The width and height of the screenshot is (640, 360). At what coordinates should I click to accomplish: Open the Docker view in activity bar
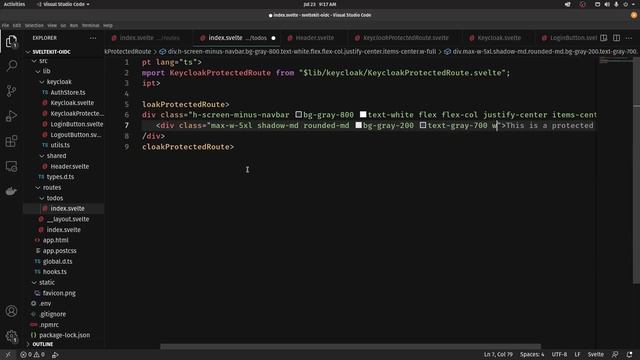pyautogui.click(x=11, y=191)
